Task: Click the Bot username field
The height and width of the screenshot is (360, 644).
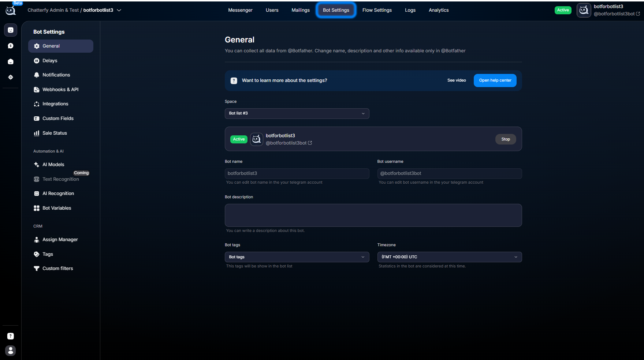Action: [450, 173]
